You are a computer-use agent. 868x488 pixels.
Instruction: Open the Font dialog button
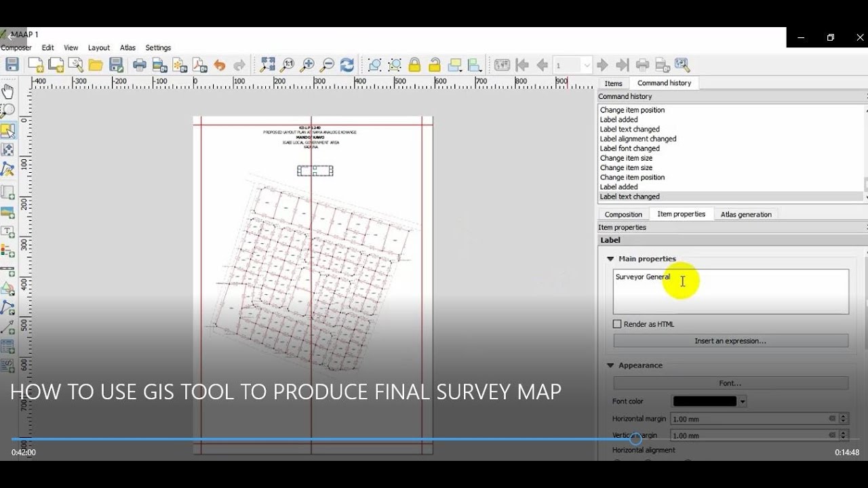tap(730, 383)
